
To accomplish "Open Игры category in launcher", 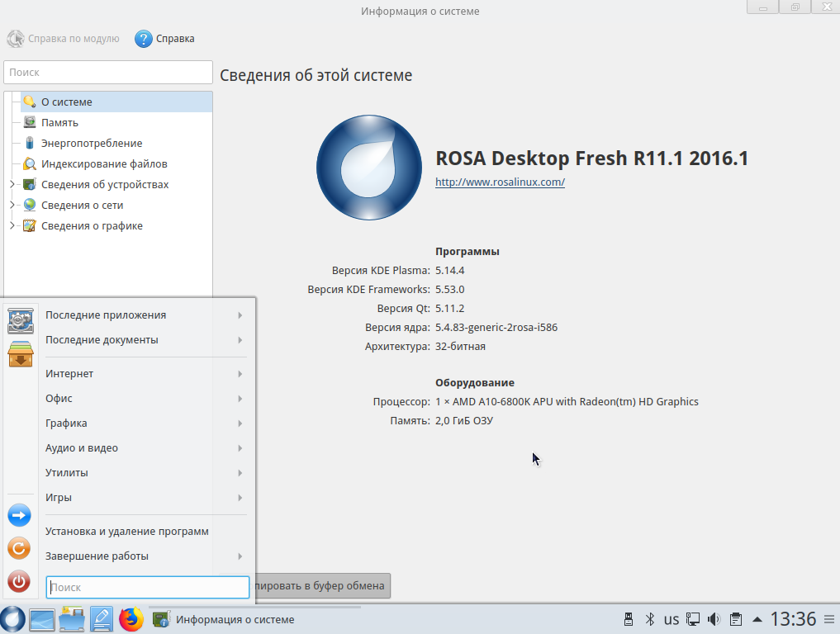I will click(145, 498).
